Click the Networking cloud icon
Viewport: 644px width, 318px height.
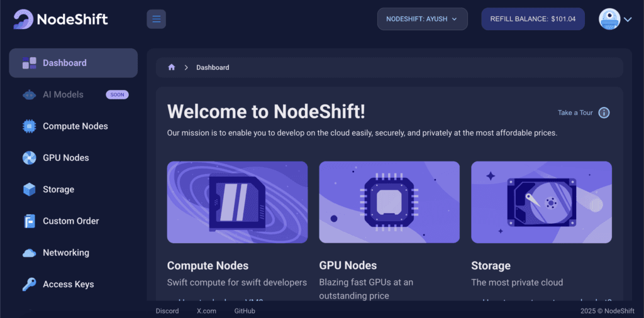click(29, 253)
